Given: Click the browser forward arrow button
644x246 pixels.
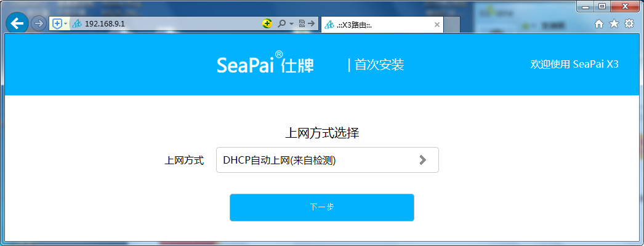Looking at the screenshot, I should [38, 24].
